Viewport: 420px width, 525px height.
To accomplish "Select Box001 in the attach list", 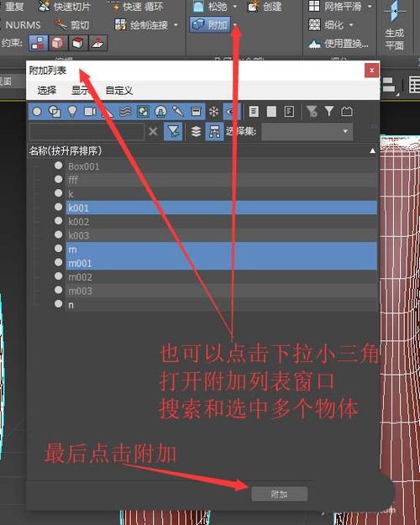I will tap(221, 166).
